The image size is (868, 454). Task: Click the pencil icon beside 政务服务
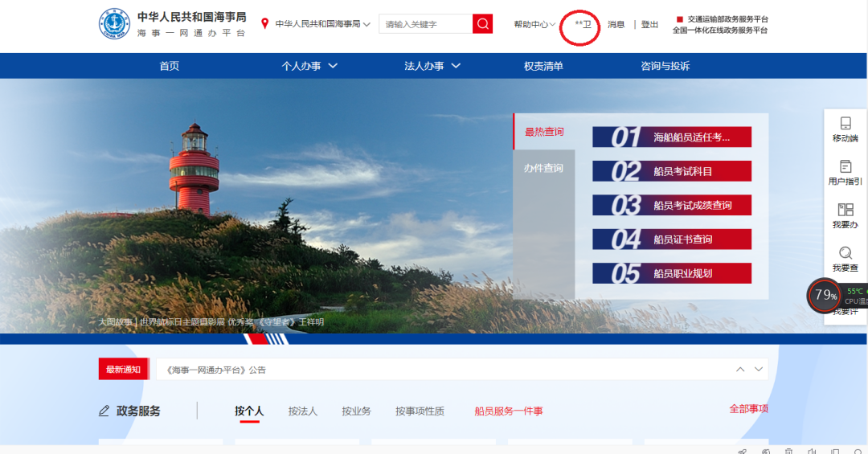(104, 411)
